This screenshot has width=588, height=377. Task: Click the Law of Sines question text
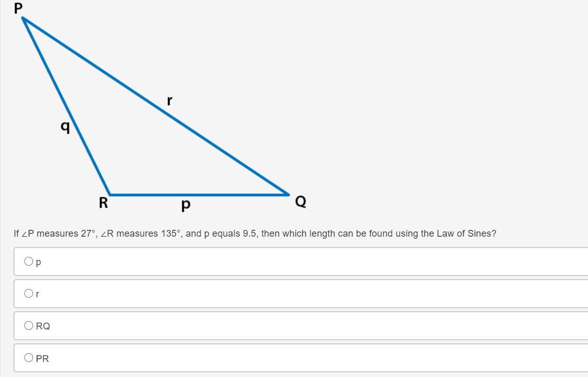(x=254, y=233)
